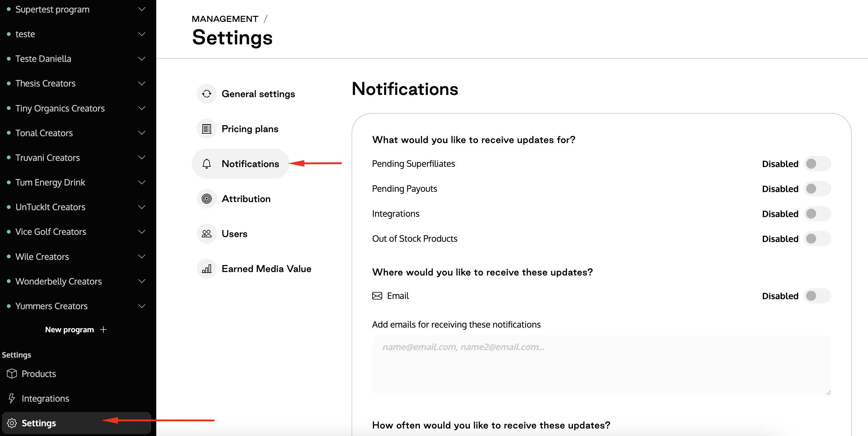Click the General settings refresh icon

(x=207, y=94)
